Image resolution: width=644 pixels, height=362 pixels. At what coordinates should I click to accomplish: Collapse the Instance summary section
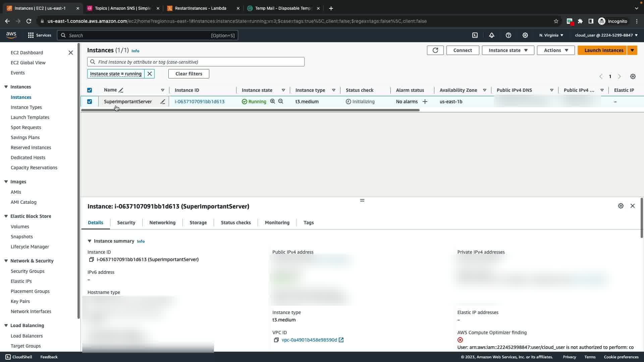(x=90, y=241)
